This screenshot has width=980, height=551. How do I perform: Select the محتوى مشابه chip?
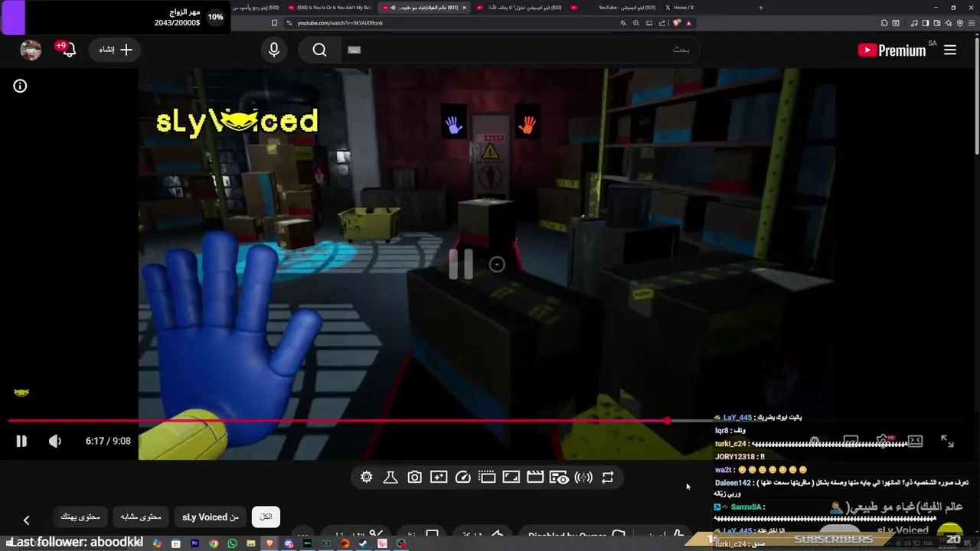pos(141,517)
